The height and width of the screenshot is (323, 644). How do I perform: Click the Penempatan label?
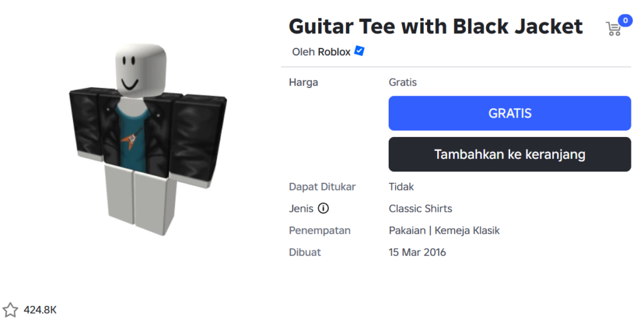point(319,231)
